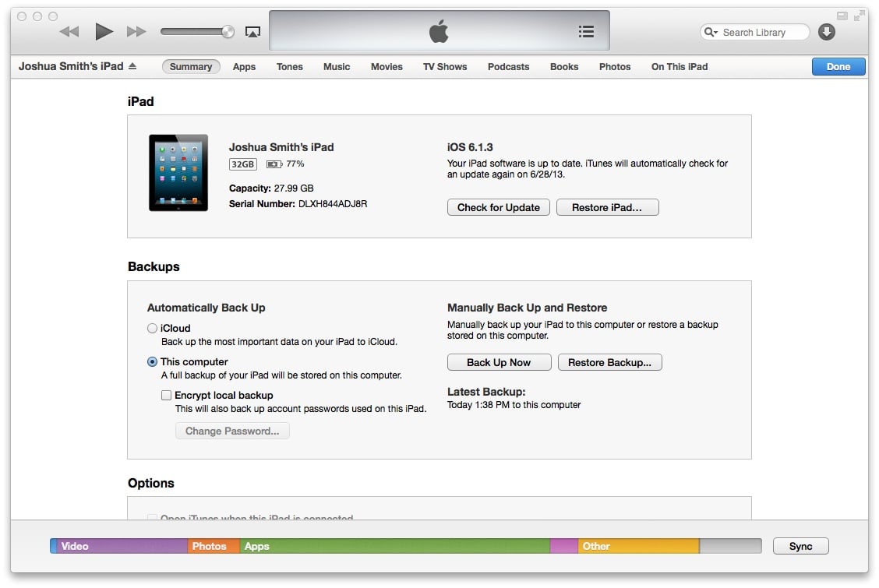Click the Back Up Now button
Screen dimensions: 879x588
499,362
